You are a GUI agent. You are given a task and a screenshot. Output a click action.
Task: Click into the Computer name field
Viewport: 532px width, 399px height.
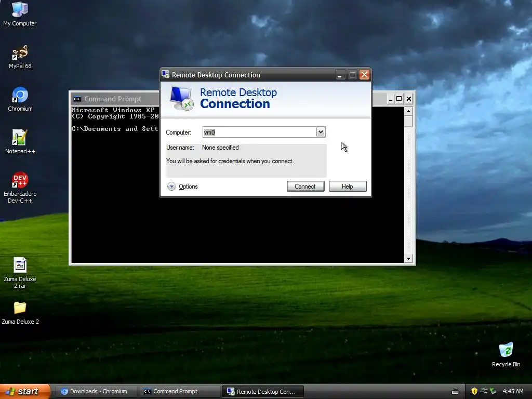260,132
